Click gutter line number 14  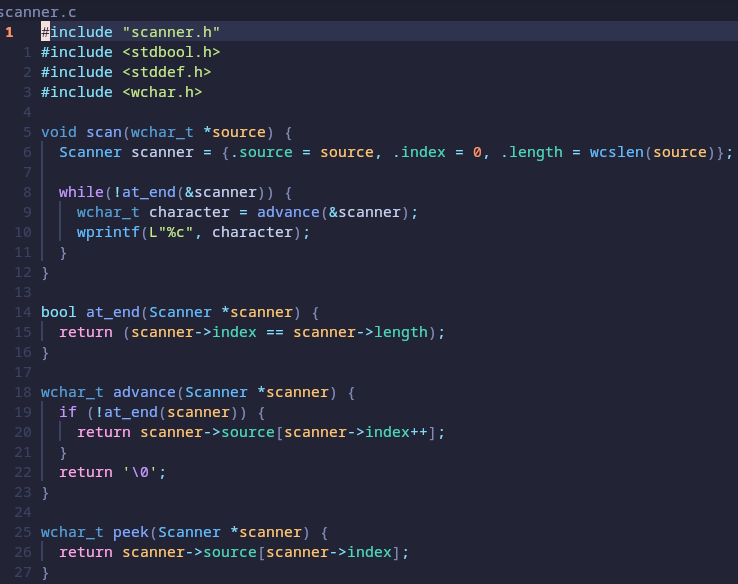pyautogui.click(x=24, y=312)
